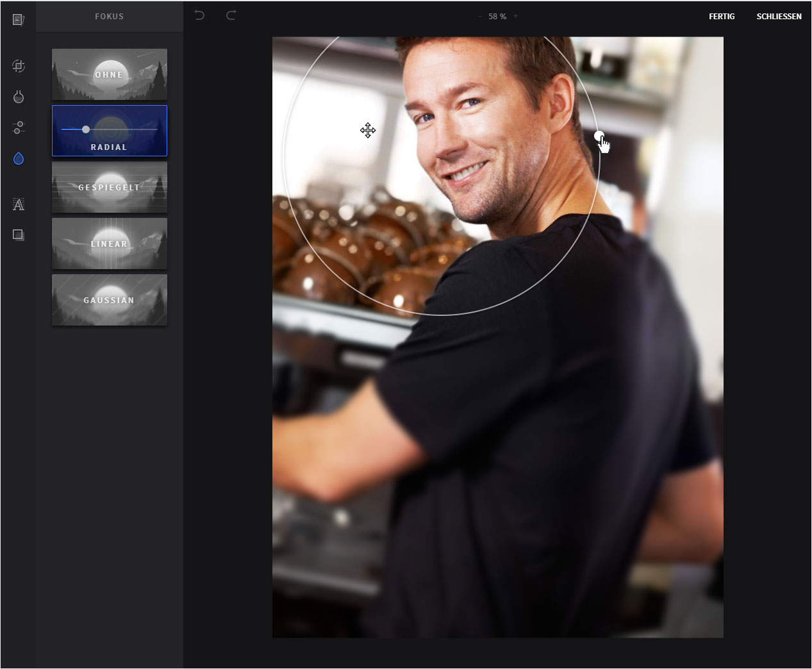The height and width of the screenshot is (669, 812).
Task: Choose the GAUSSIAN focus preset
Action: point(110,300)
